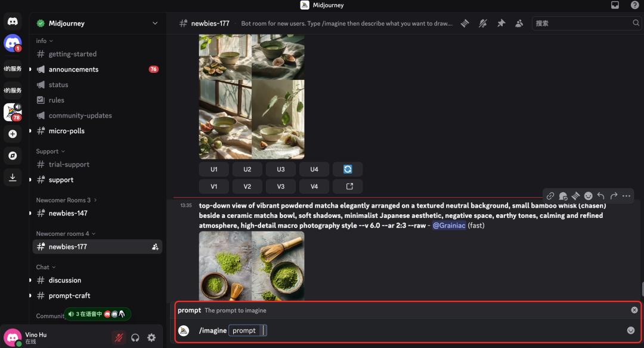Open newbies-147 channel
The image size is (644, 348).
pyautogui.click(x=97, y=213)
